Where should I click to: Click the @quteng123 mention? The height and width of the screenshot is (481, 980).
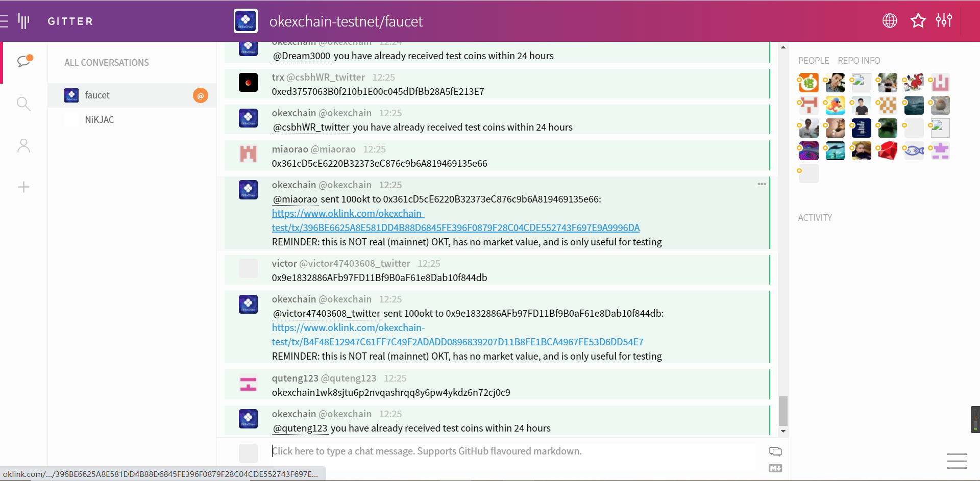coord(300,428)
